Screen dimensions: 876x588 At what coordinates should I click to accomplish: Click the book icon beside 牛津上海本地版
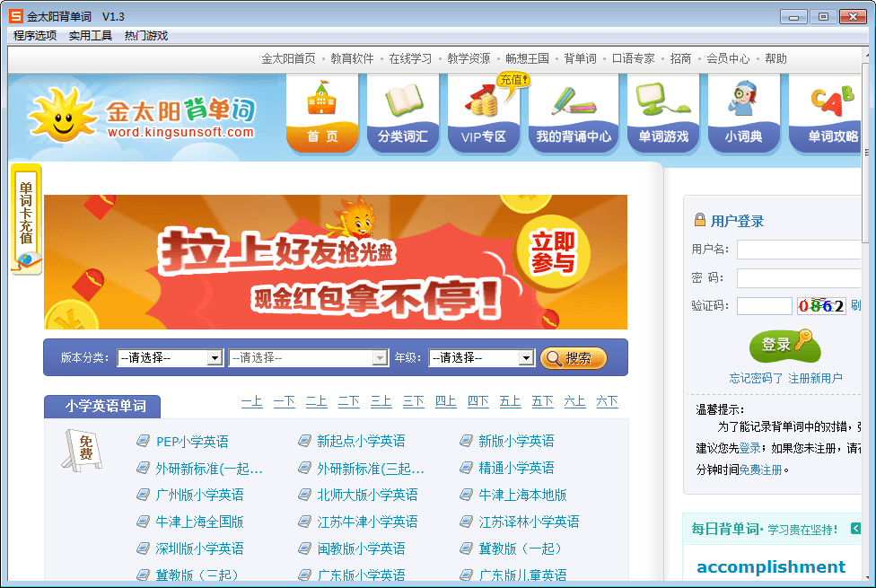[x=466, y=495]
